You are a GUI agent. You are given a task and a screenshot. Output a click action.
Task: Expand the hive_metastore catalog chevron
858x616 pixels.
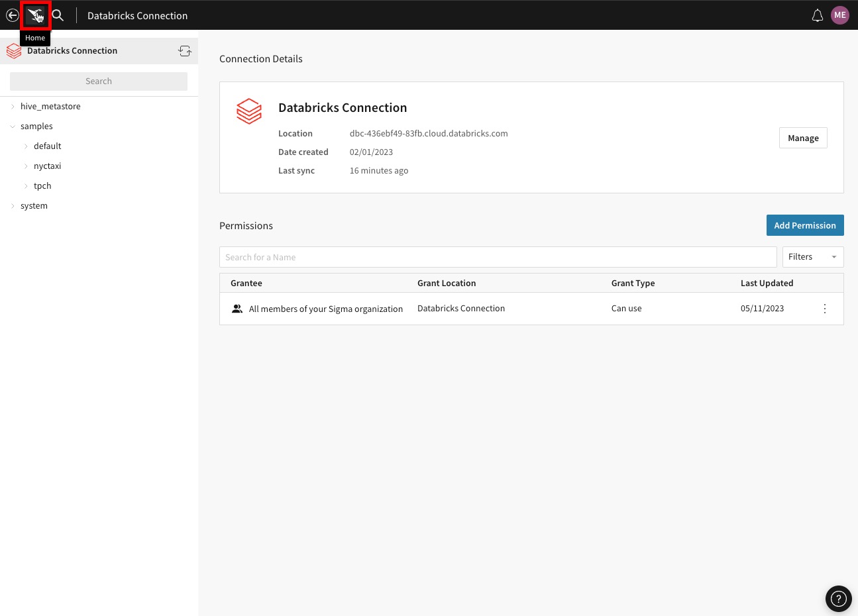tap(13, 107)
